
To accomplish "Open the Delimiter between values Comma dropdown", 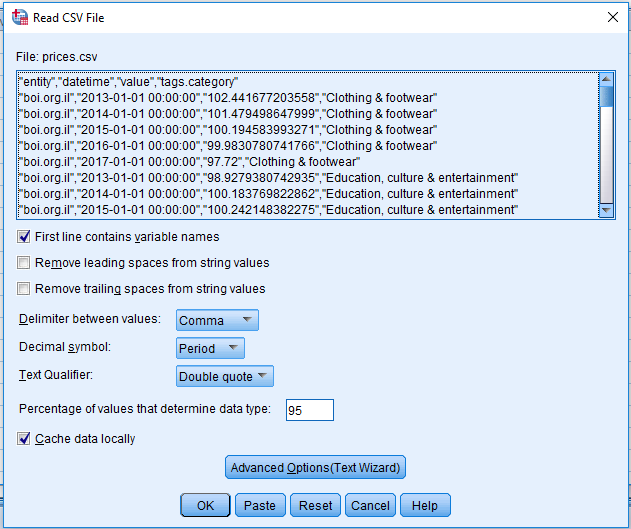I will click(x=217, y=320).
